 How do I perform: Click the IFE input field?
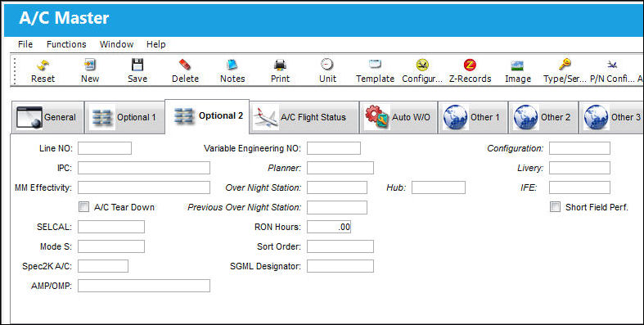point(579,187)
